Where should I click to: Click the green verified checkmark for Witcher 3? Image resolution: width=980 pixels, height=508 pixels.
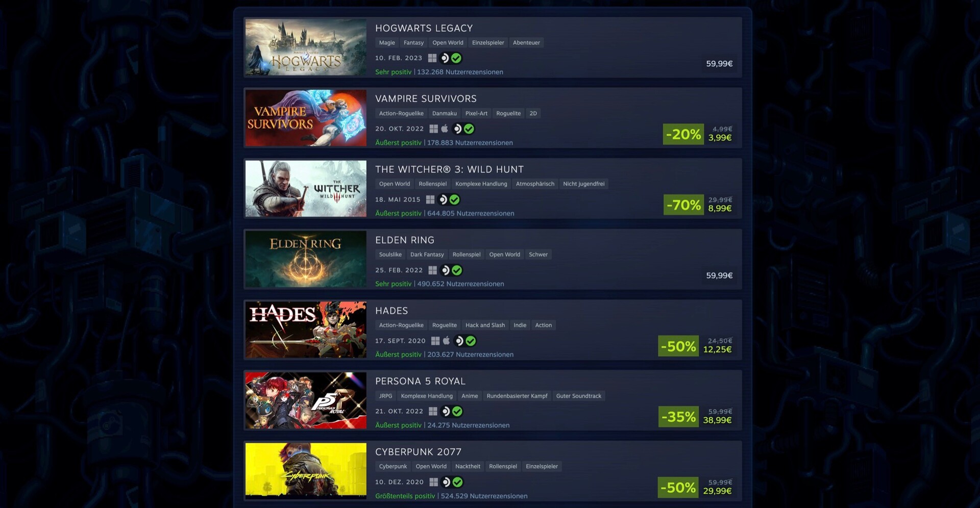454,200
